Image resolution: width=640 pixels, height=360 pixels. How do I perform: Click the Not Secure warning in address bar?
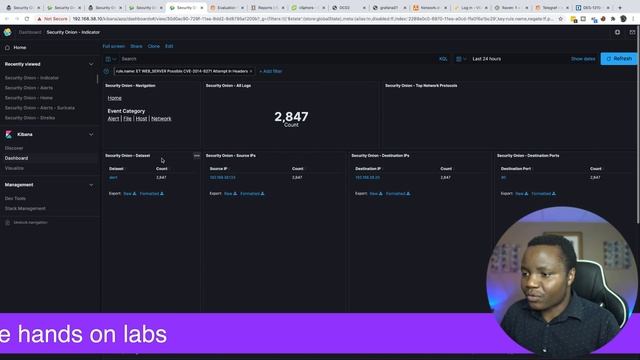(52, 19)
